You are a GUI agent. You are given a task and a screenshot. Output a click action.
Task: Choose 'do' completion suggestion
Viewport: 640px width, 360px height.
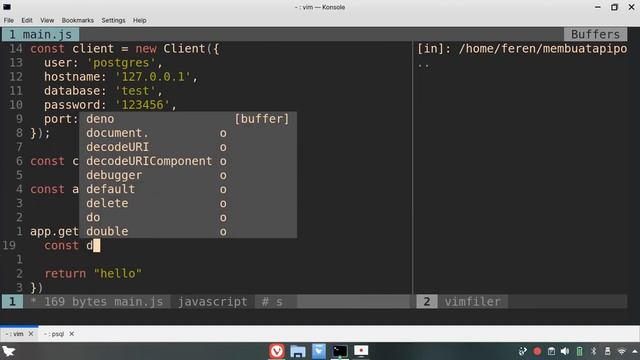[x=188, y=217]
